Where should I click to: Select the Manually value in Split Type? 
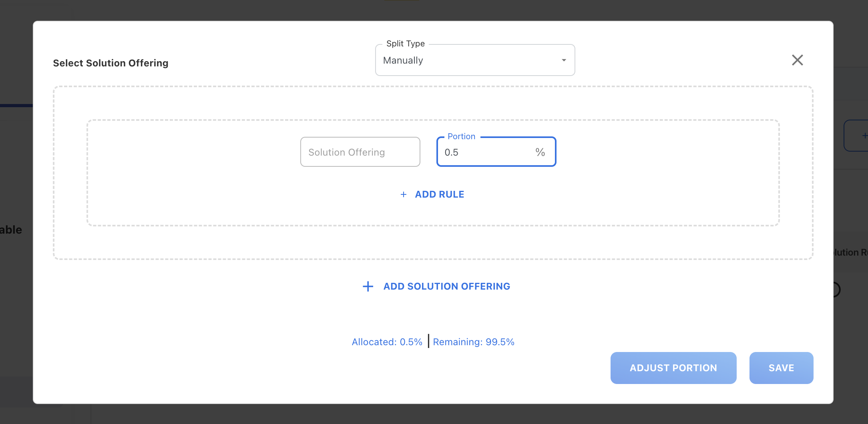(x=403, y=60)
